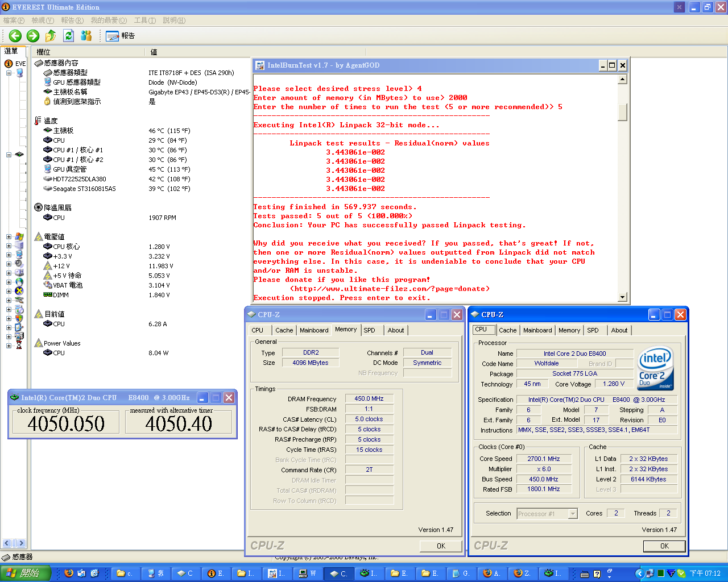Open the 檢視(V) menu

tap(43, 20)
